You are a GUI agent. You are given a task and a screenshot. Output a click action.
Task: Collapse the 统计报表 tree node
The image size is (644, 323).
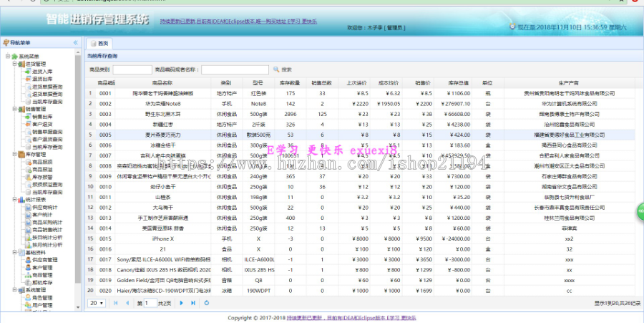tap(15, 200)
